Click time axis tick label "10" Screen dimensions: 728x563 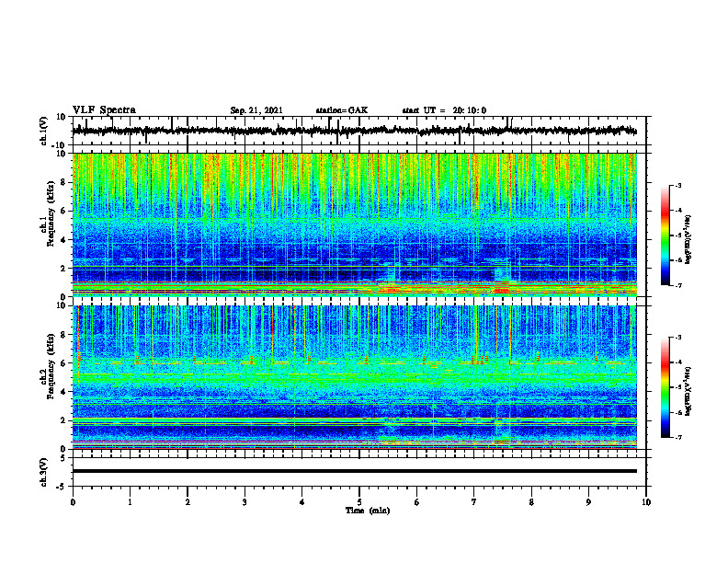click(646, 502)
